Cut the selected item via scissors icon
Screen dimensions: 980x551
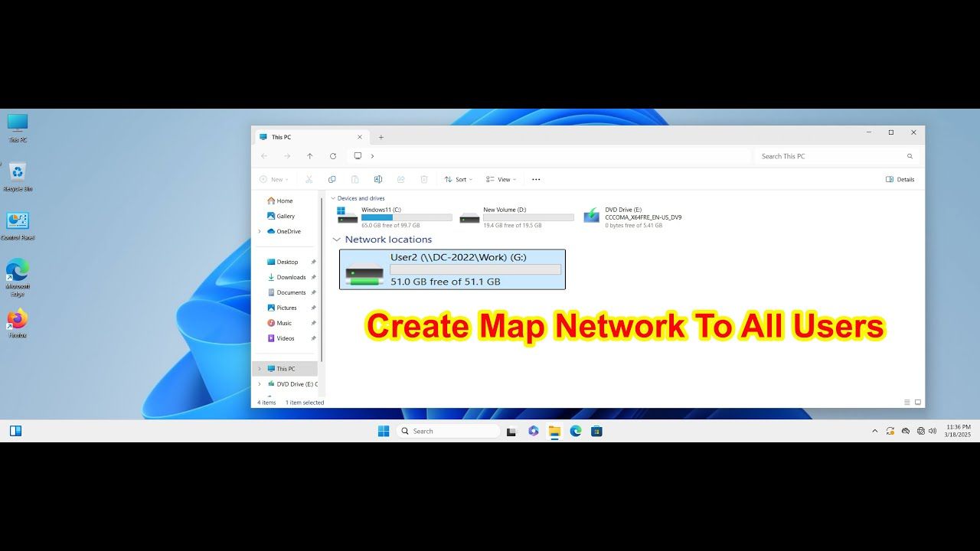[309, 179]
